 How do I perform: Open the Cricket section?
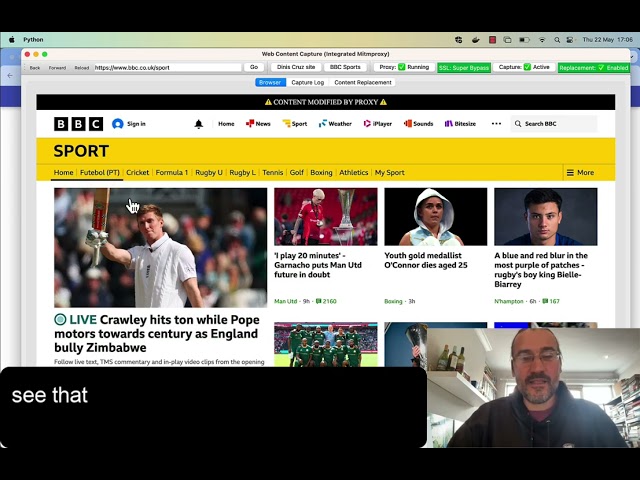pos(138,173)
